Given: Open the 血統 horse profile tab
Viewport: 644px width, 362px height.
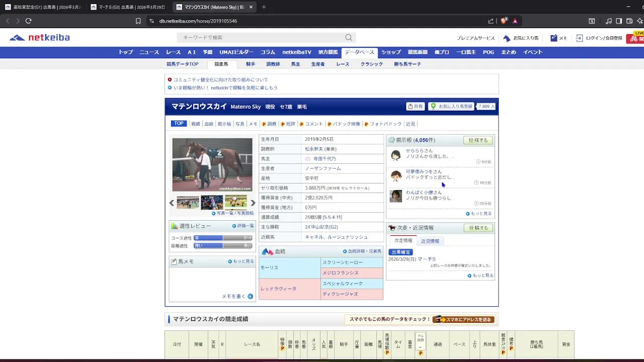Looking at the screenshot, I should click(x=209, y=124).
